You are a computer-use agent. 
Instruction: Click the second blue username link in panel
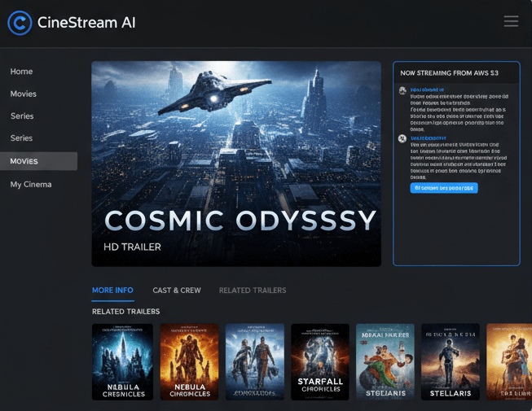point(429,138)
